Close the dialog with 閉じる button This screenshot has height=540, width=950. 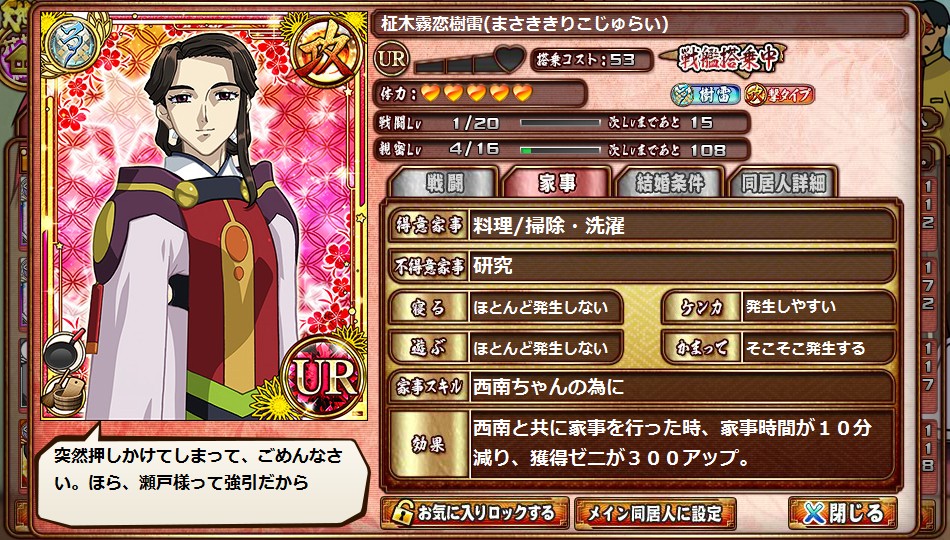843,513
